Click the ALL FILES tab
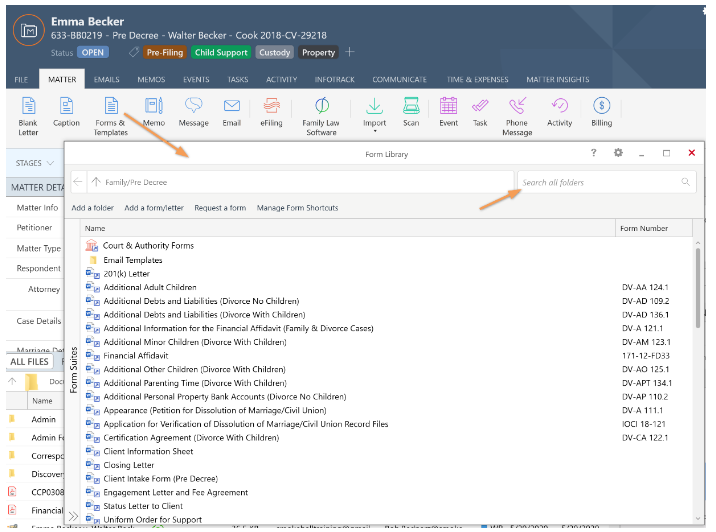The width and height of the screenshot is (716, 532). point(29,362)
